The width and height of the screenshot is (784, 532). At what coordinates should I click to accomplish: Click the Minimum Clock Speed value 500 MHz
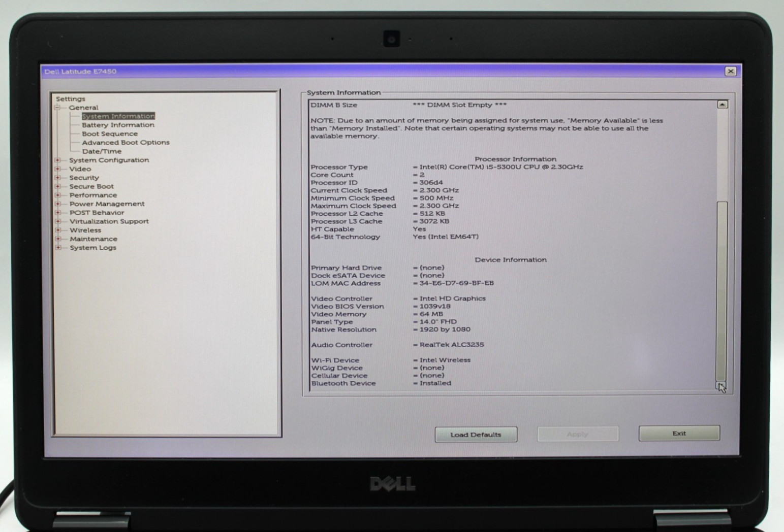tap(436, 198)
